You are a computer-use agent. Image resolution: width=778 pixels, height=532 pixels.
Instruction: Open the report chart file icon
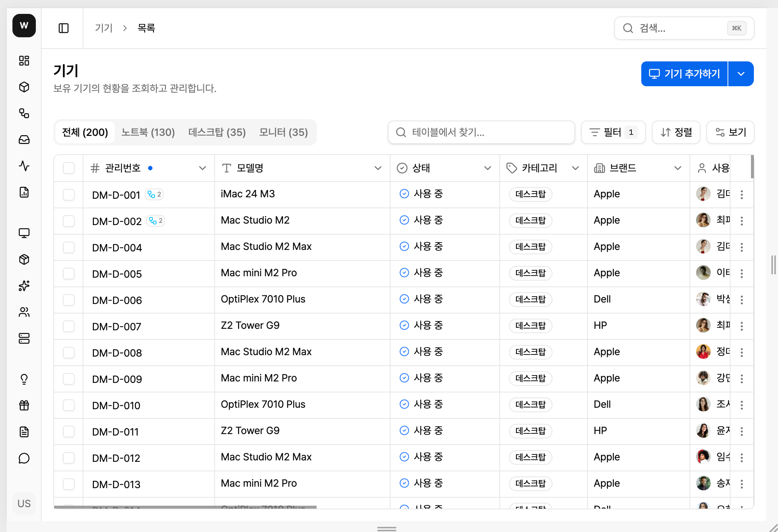[24, 192]
